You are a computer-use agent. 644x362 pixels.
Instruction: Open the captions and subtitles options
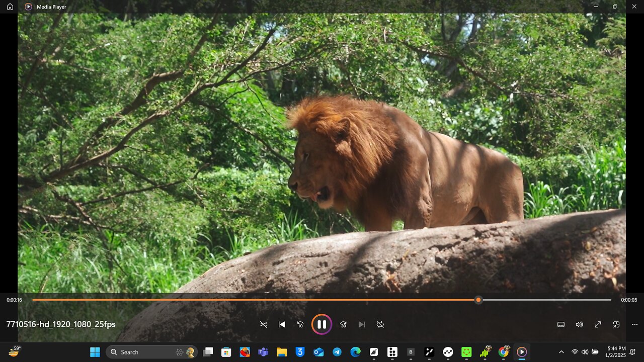pos(561,324)
